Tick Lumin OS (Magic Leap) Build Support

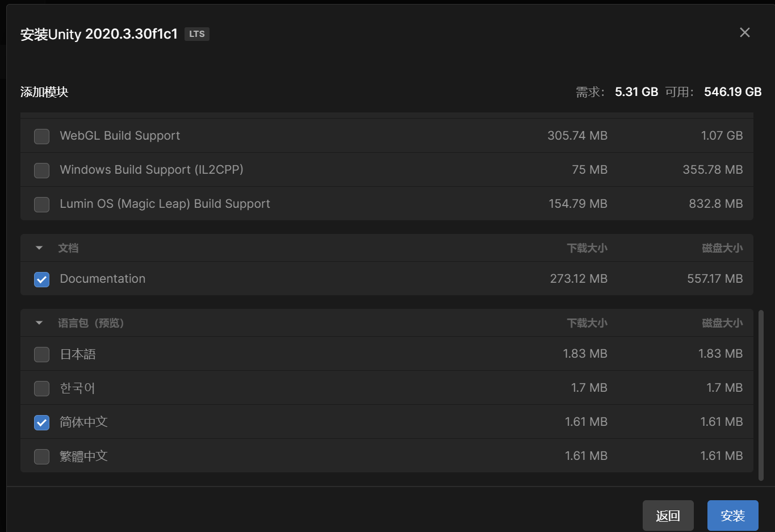tap(41, 204)
